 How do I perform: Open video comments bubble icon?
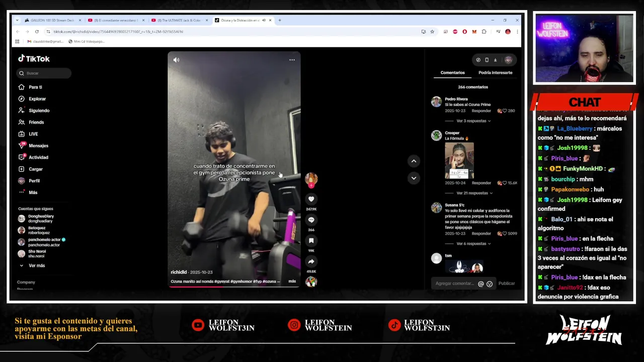[311, 220]
